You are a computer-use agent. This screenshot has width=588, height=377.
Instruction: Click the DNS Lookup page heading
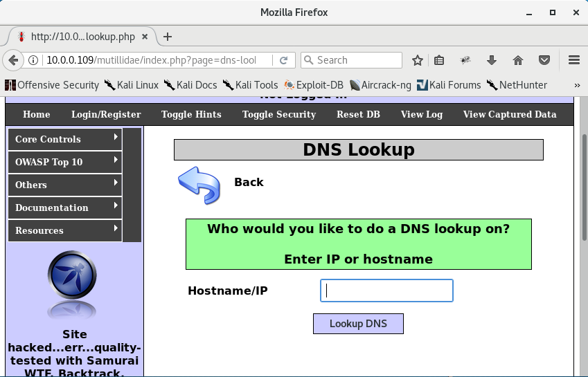click(x=359, y=149)
